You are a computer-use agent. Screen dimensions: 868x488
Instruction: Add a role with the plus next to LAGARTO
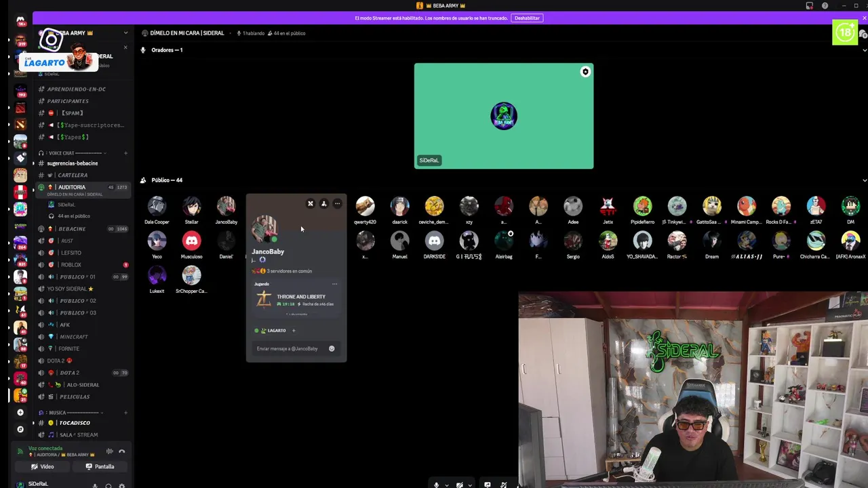click(x=294, y=330)
